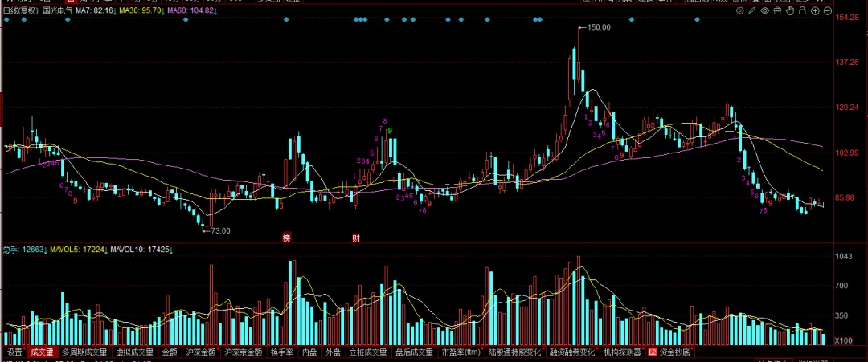This screenshot has width=868, height=362.
Task: Click the 120.24 price axis value
Action: 847,108
